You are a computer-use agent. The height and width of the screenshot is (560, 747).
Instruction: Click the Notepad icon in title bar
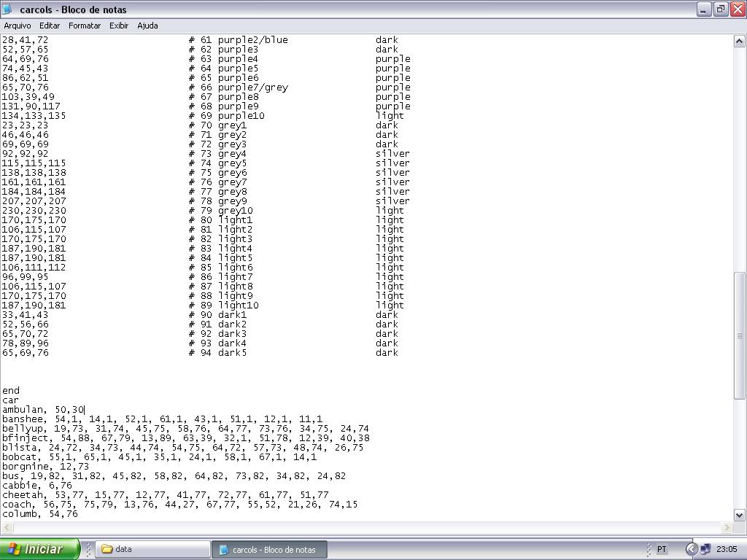click(7, 9)
